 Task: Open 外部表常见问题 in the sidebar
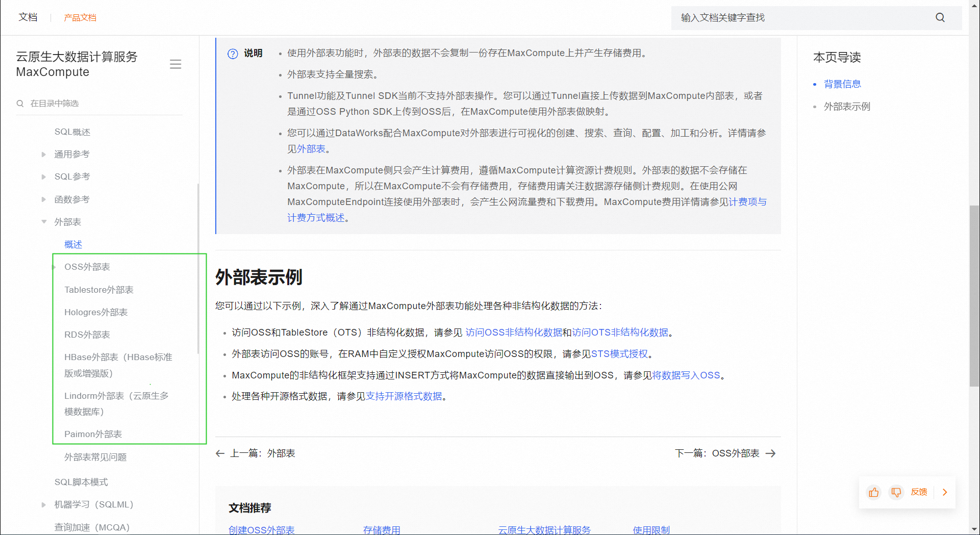pos(95,457)
